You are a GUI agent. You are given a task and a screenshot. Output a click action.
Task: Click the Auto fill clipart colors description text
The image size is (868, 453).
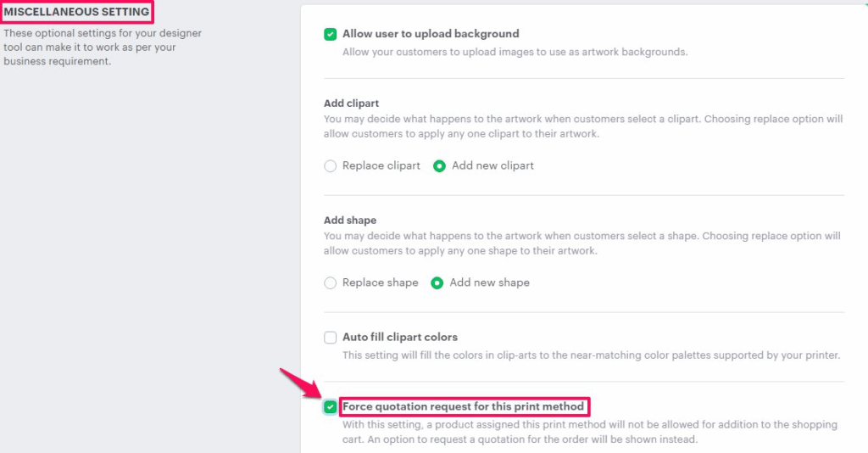click(591, 355)
